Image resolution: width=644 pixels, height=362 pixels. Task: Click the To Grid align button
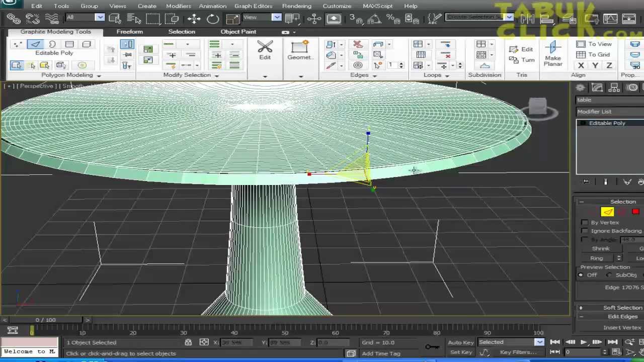pyautogui.click(x=594, y=55)
